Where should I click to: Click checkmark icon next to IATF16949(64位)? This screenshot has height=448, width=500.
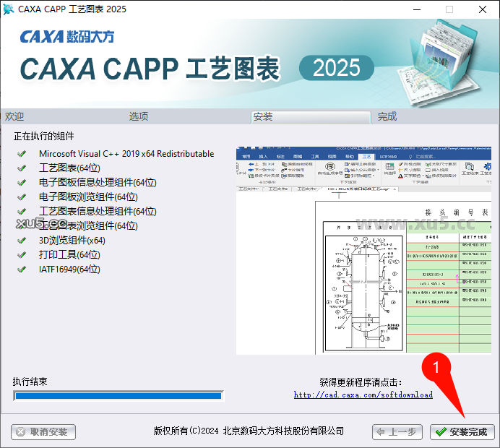[x=22, y=270]
